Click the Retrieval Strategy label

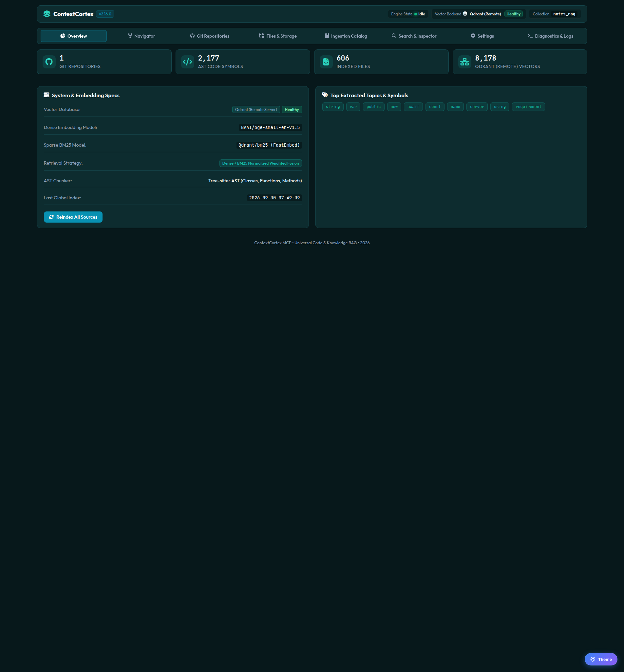coord(63,163)
